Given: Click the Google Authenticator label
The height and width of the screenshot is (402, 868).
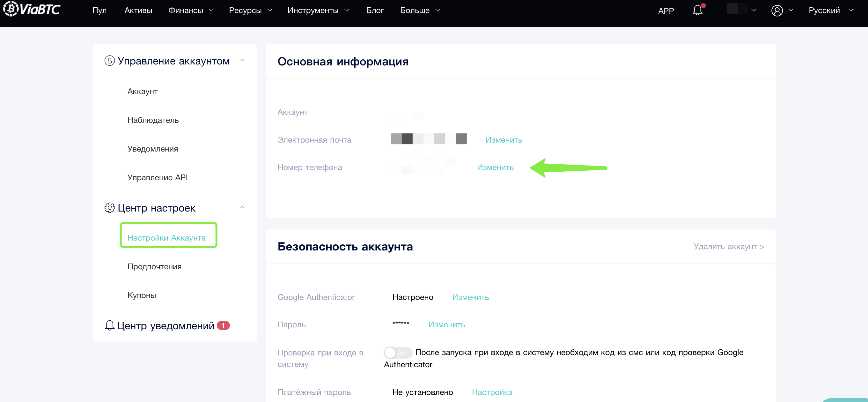Looking at the screenshot, I should click(x=316, y=297).
